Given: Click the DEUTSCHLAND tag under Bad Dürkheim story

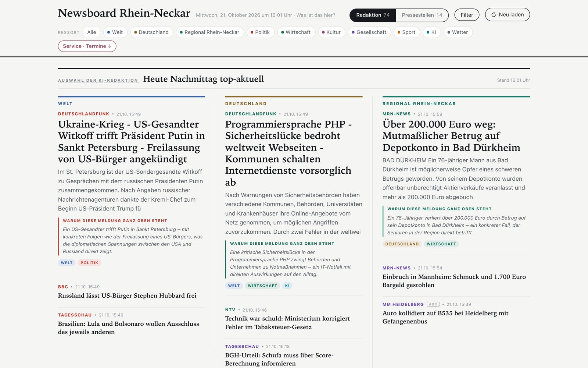Looking at the screenshot, I should click(x=402, y=244).
